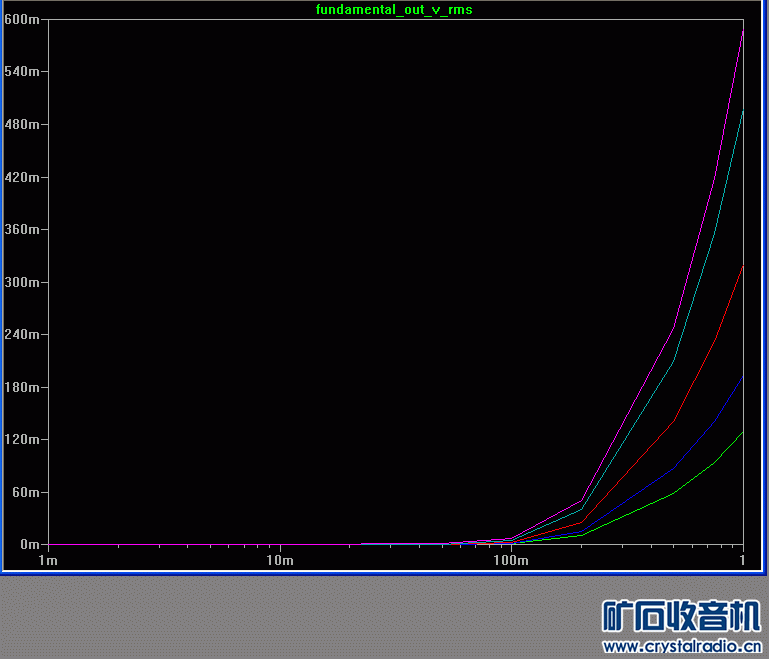Click the fundamental_out_v_rms trace label

click(394, 10)
